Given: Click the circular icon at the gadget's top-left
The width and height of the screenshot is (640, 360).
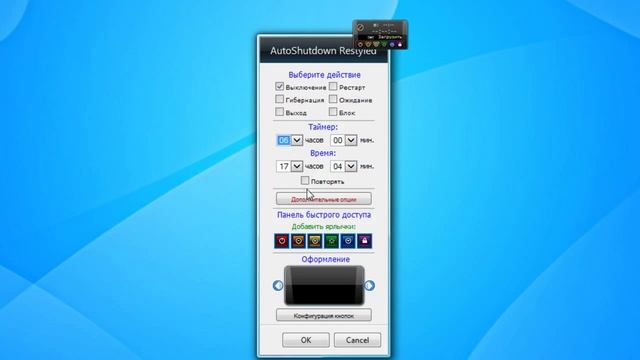Looking at the screenshot, I should pos(360,27).
